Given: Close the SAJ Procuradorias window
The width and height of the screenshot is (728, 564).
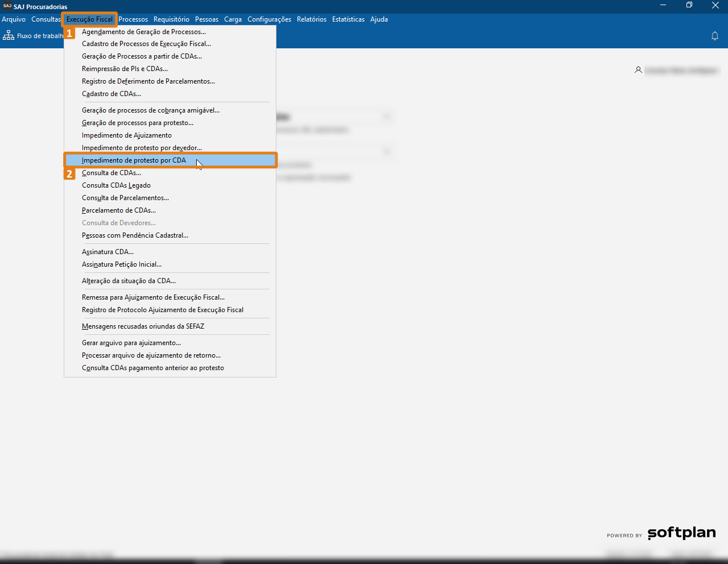Looking at the screenshot, I should (x=715, y=5).
